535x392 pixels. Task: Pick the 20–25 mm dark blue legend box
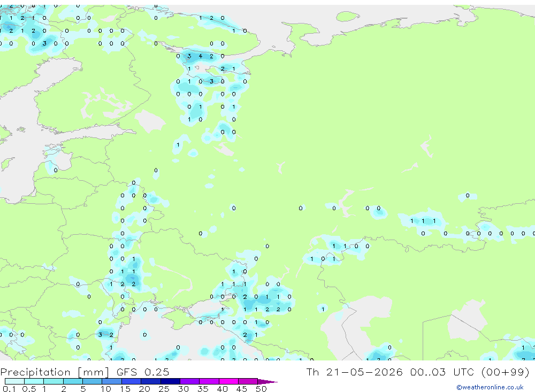[x=151, y=381]
